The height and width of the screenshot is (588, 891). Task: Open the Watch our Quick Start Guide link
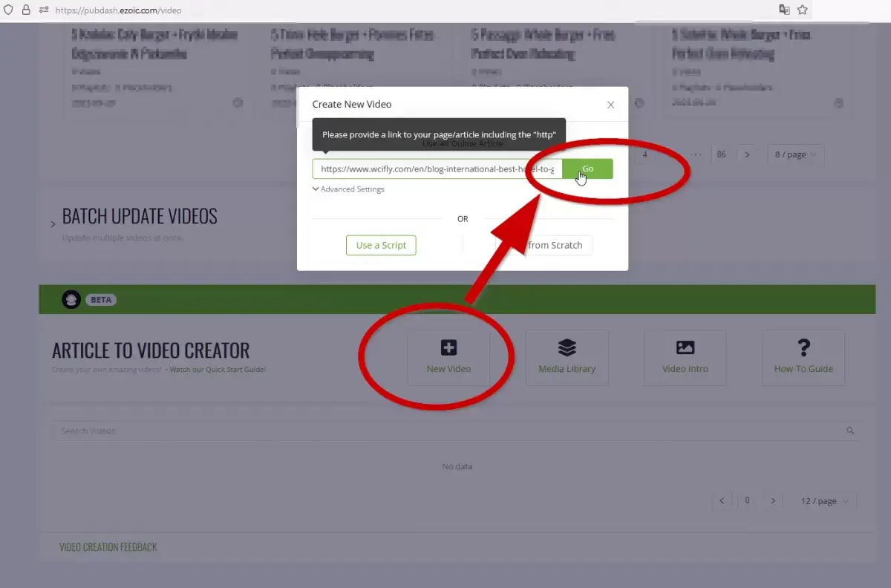tap(218, 369)
